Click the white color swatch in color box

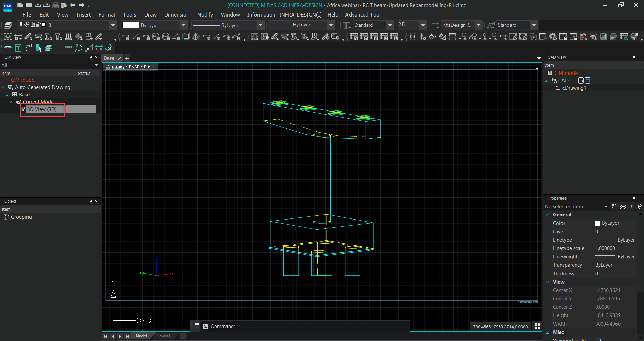[x=130, y=25]
